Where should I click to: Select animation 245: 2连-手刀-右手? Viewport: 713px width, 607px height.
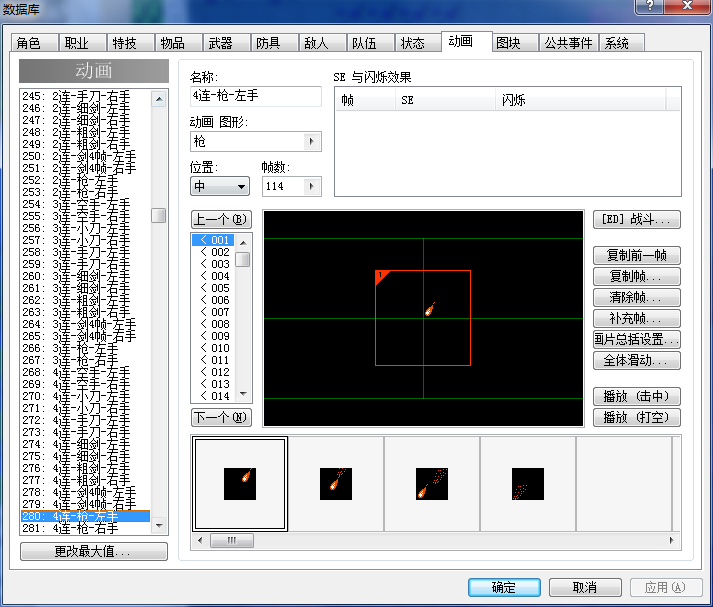point(85,96)
